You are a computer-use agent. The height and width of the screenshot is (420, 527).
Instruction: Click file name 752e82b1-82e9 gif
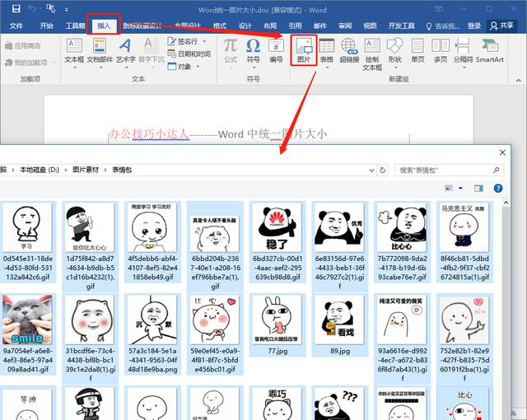tap(464, 365)
